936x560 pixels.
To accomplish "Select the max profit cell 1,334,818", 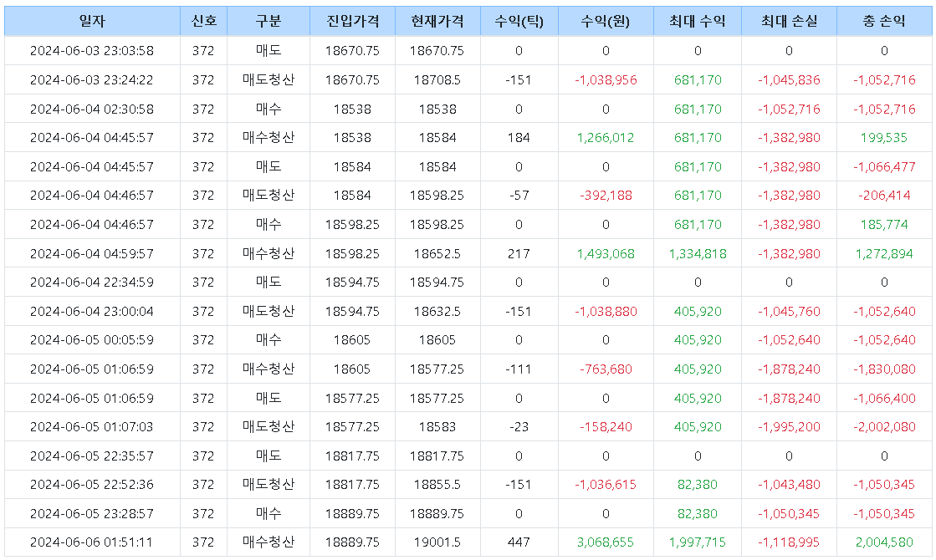I will 698,253.
